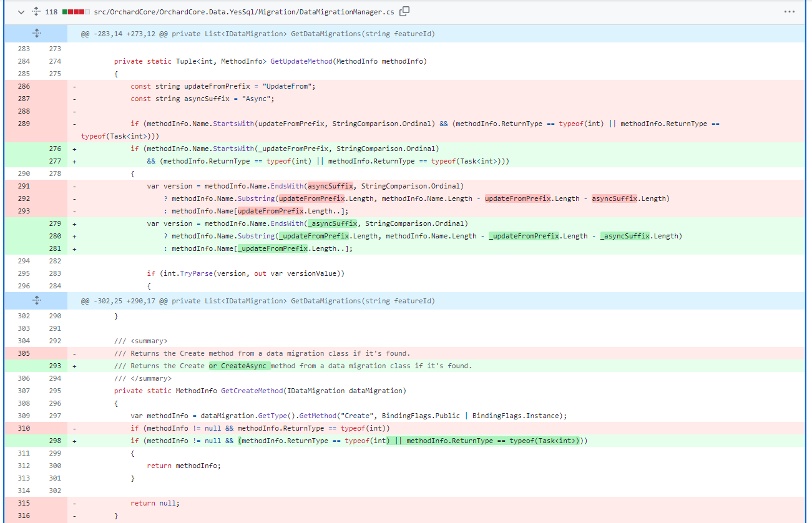This screenshot has height=523, width=812.
Task: Click the wrapped 'typeof(Task<int>)))' continuation line
Action: (120, 136)
